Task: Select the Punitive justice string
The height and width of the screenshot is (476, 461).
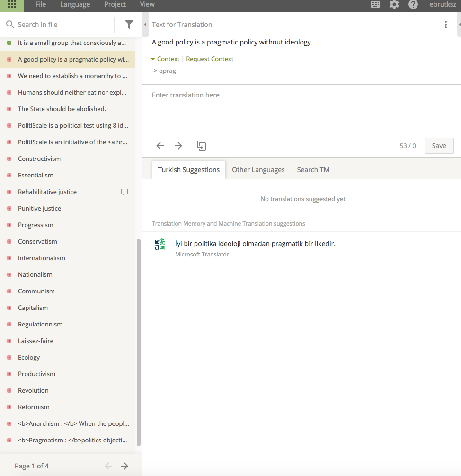Action: pos(67,208)
